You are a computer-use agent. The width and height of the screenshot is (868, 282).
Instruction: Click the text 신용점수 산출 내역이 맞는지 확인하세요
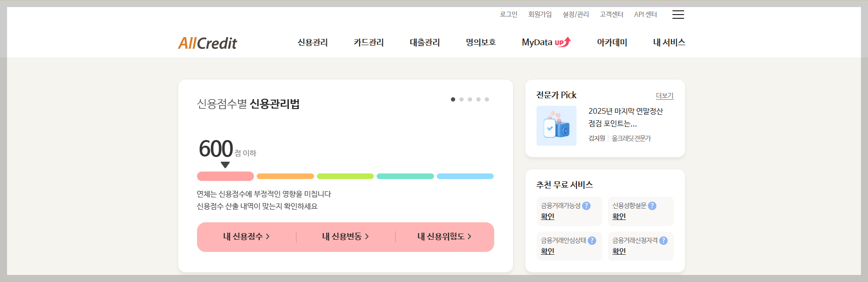(x=257, y=206)
